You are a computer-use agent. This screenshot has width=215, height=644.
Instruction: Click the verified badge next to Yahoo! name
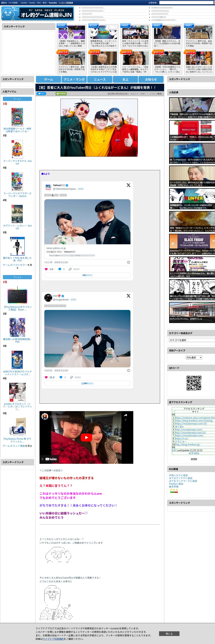(x=67, y=186)
